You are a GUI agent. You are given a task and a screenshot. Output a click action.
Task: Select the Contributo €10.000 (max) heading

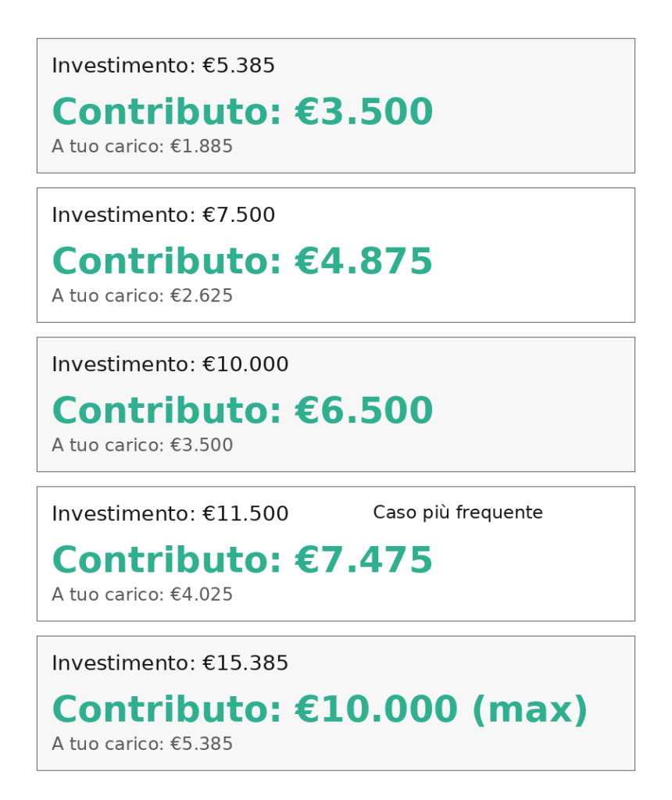[320, 709]
